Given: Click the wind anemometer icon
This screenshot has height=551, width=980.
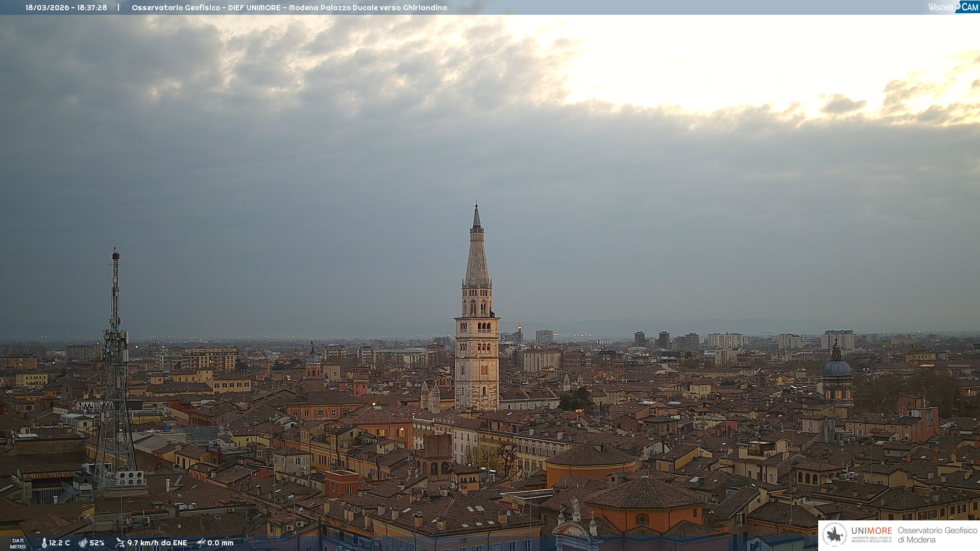Looking at the screenshot, I should (120, 543).
